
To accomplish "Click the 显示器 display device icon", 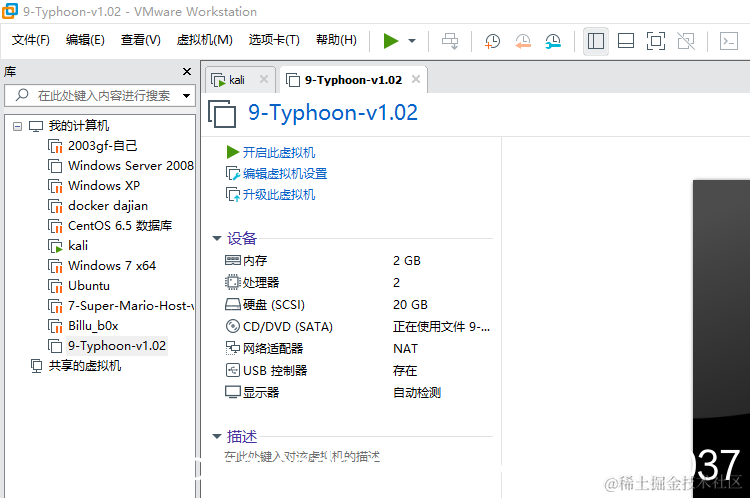I will (232, 392).
